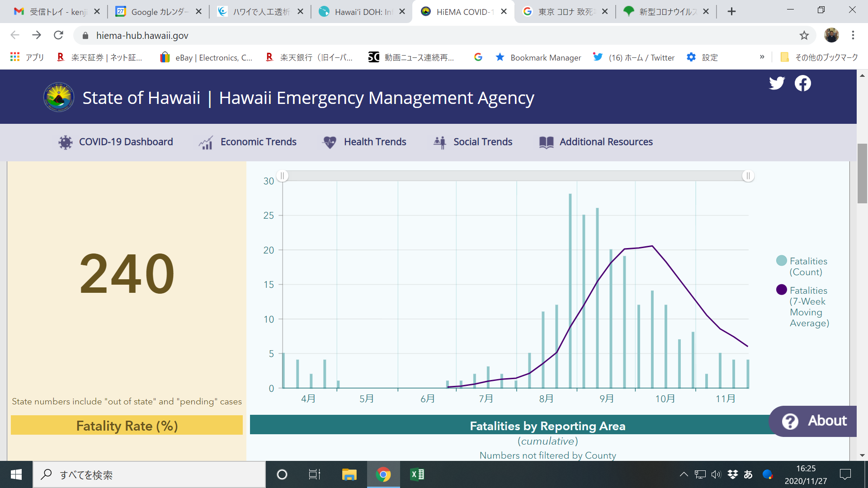
Task: Open the Twitter link in the header
Action: (777, 83)
